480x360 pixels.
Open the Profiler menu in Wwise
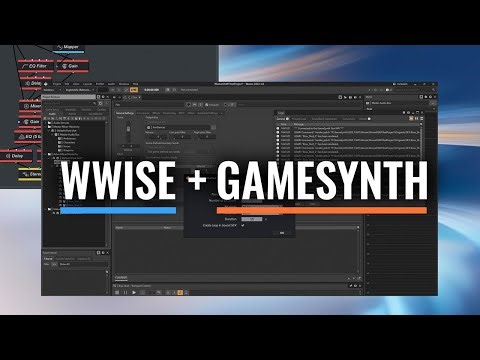[x=100, y=84]
